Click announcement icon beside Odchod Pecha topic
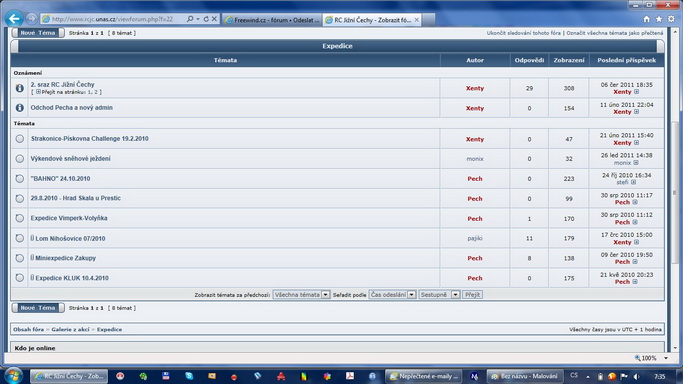 pos(20,108)
